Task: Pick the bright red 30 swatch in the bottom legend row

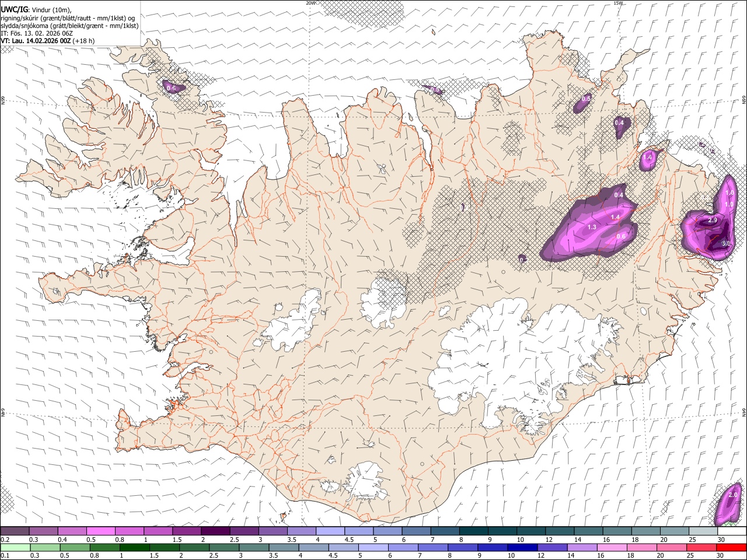Action: [x=732, y=547]
